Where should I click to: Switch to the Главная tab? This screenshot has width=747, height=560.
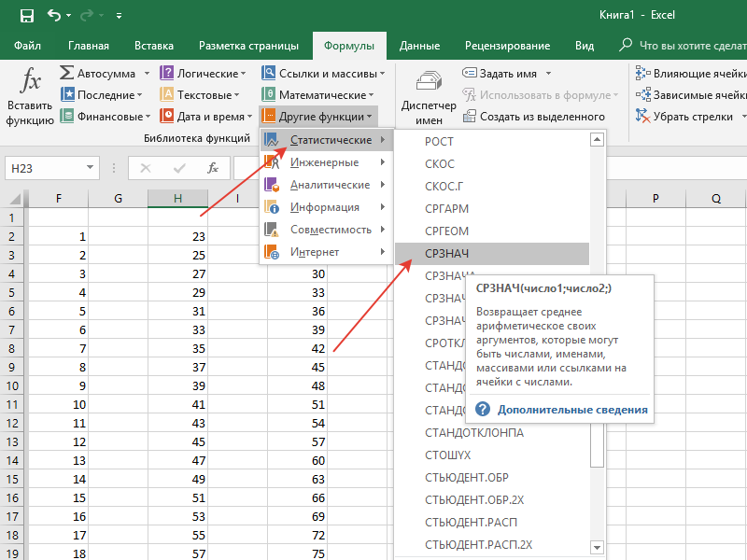89,46
